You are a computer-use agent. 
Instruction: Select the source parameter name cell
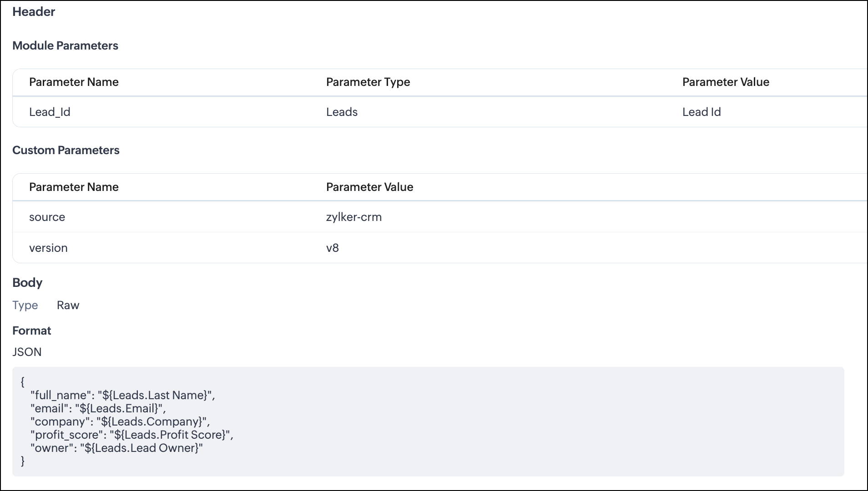pos(47,217)
